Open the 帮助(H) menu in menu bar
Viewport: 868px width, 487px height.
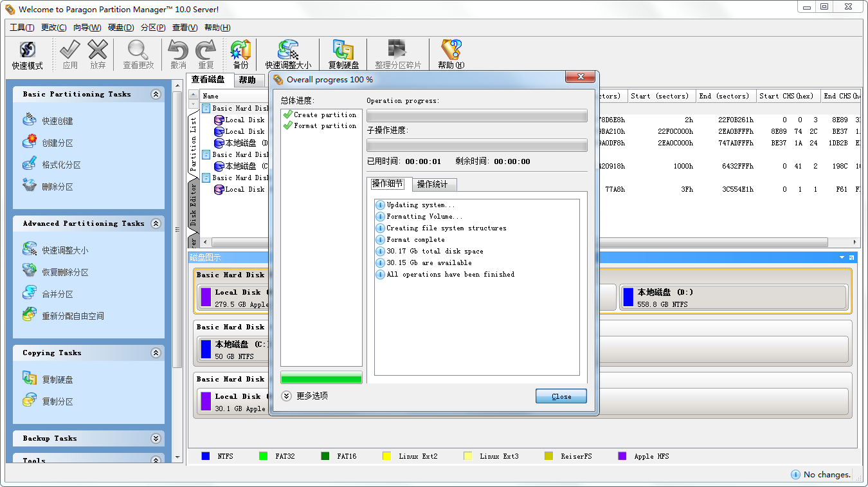217,27
